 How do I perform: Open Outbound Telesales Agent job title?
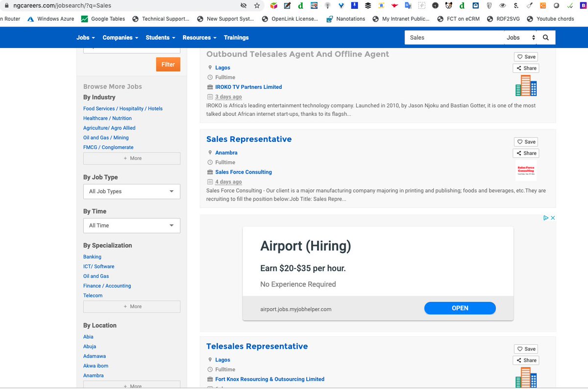click(x=297, y=54)
